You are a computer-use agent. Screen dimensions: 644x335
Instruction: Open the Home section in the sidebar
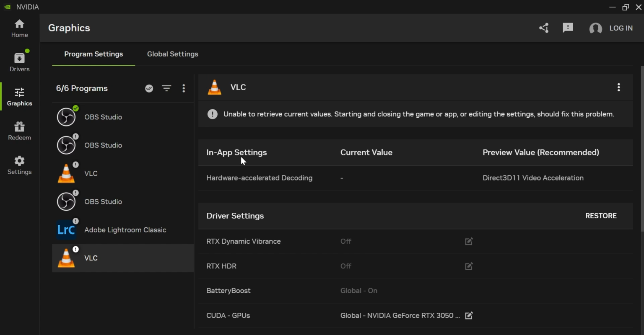pyautogui.click(x=19, y=28)
